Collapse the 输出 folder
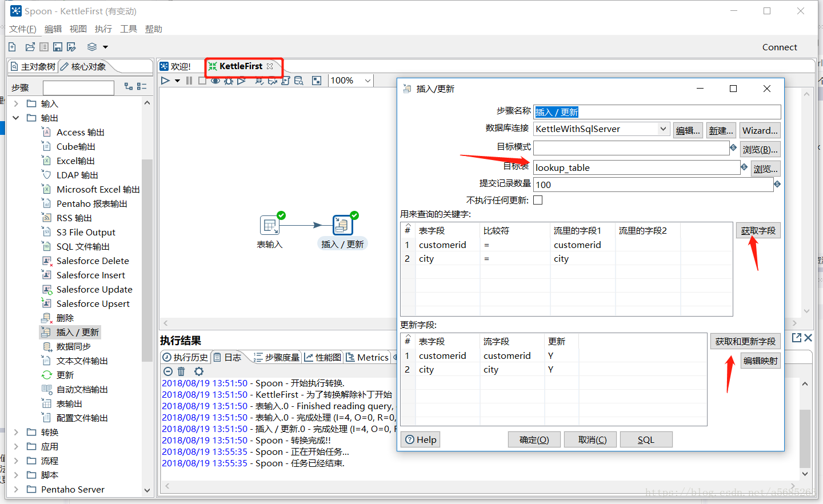 (16, 118)
